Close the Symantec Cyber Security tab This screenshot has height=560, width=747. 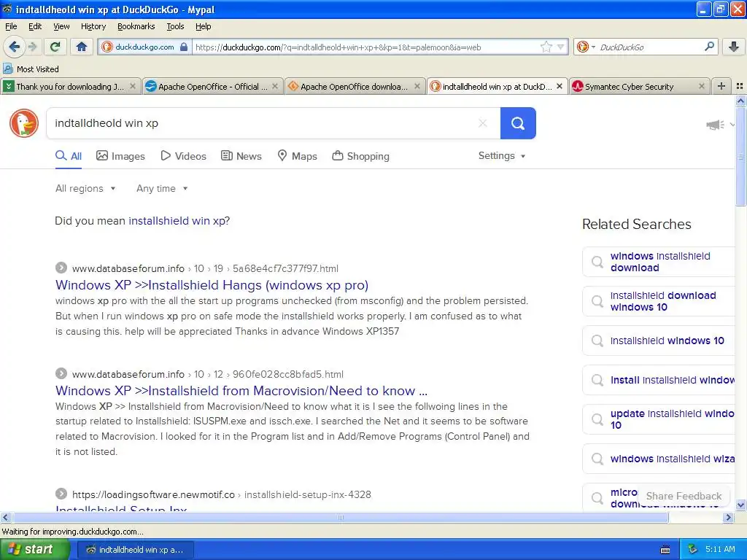click(x=701, y=86)
